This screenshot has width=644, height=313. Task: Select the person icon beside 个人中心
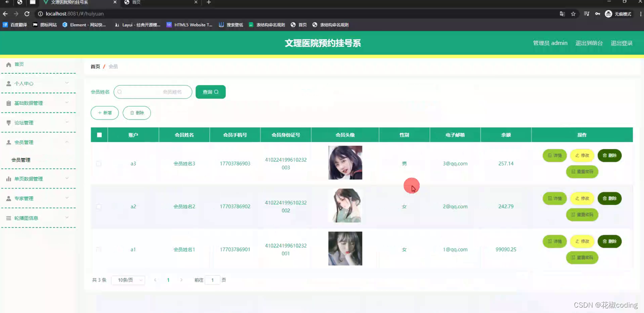[x=9, y=83]
